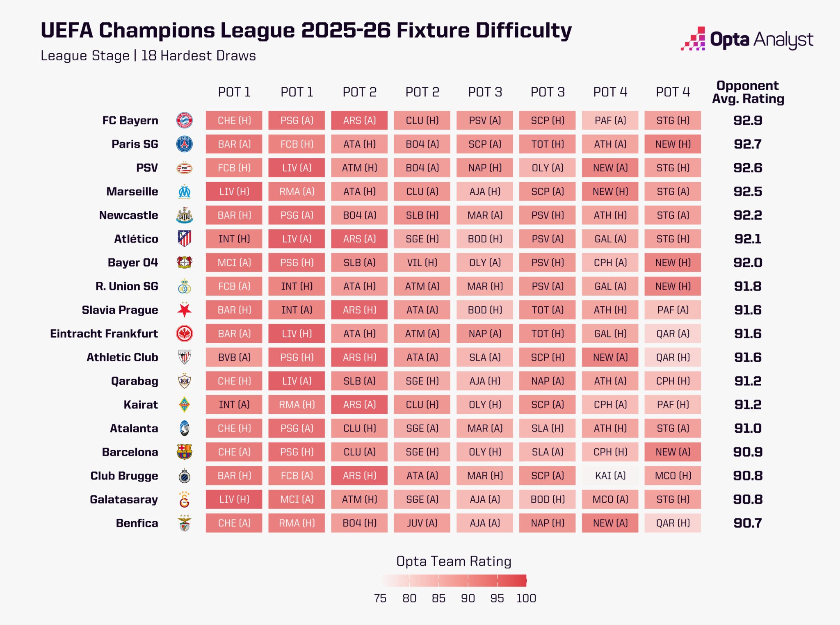Screen dimensions: 840x625
Task: Click the Opta Analyst logo
Action: 747,39
